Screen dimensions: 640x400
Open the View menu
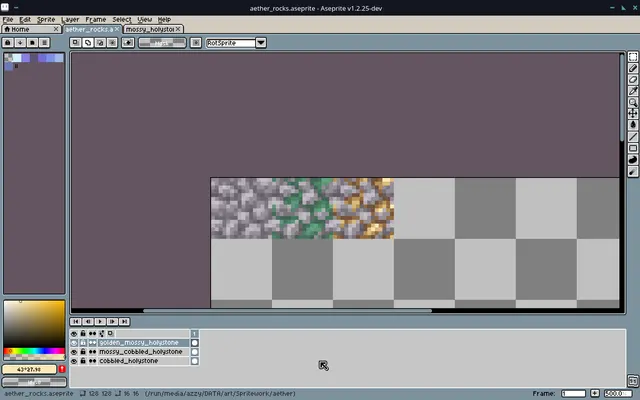coord(144,20)
